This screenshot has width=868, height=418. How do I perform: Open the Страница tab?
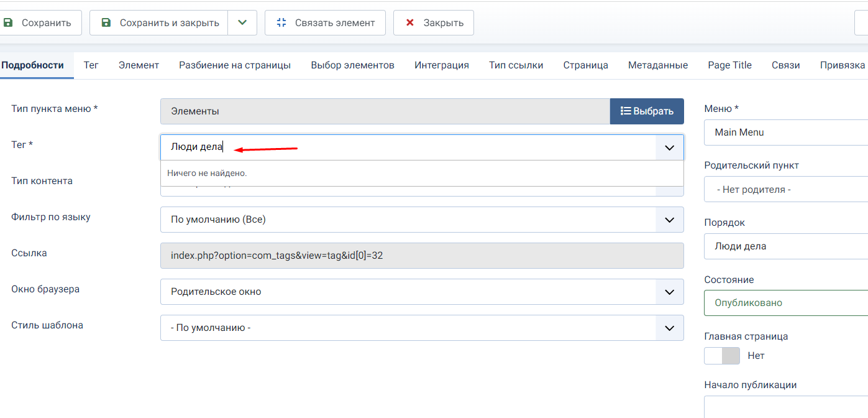586,65
